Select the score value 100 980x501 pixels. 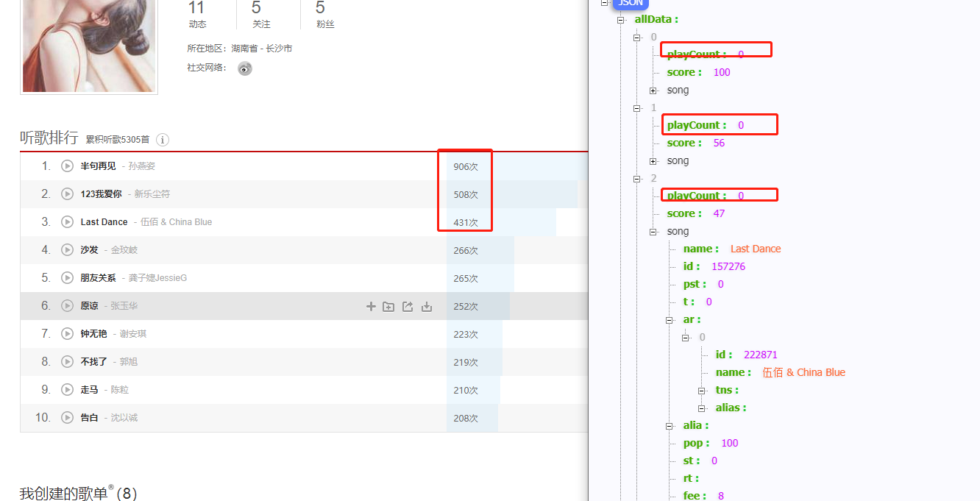[x=722, y=72]
